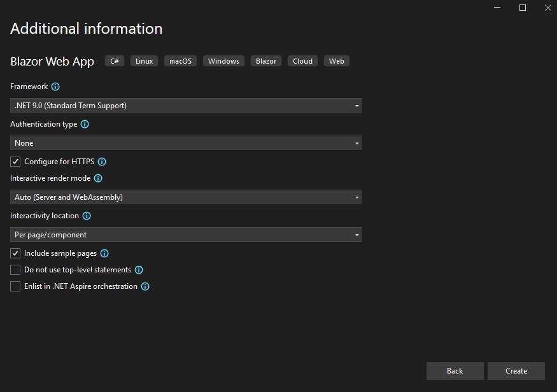Check Enlist in .NET Aspire orchestration
Viewport: 557px width, 392px height.
(x=15, y=286)
